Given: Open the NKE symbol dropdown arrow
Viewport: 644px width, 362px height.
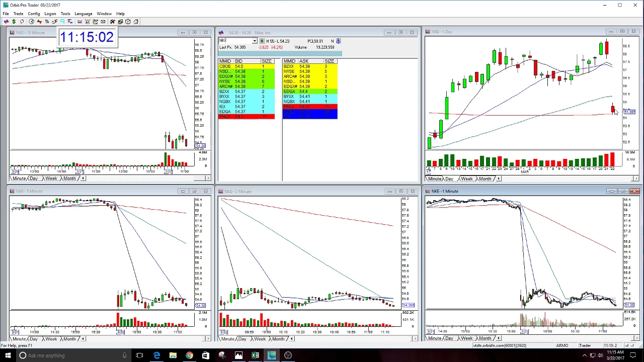Looking at the screenshot, I should tap(255, 41).
